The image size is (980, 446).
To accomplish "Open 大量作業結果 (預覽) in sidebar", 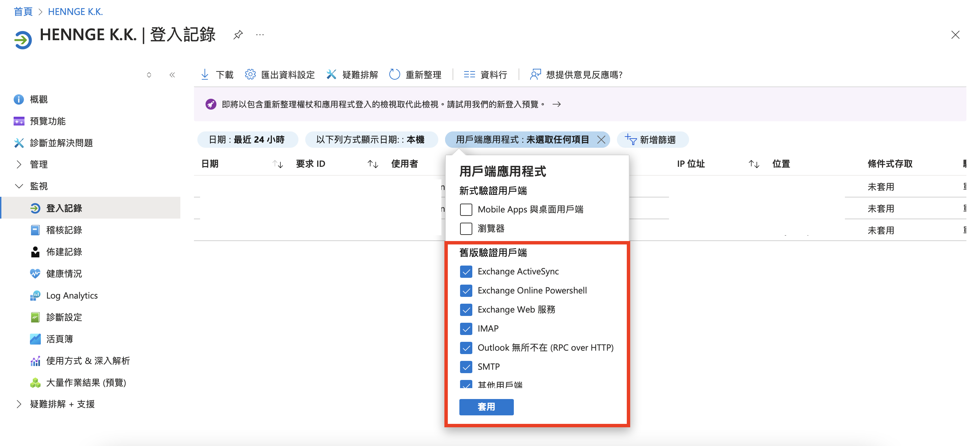I will (86, 382).
